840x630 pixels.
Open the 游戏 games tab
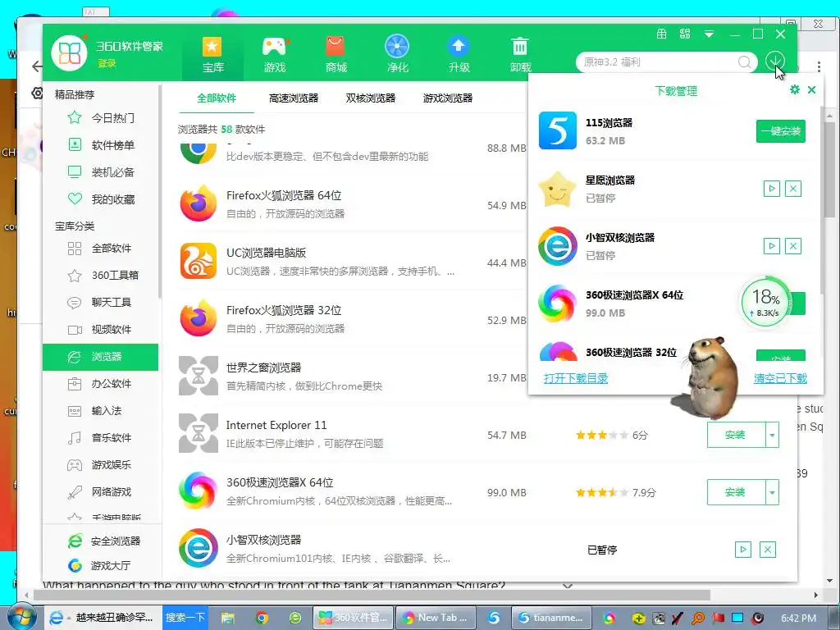(274, 53)
